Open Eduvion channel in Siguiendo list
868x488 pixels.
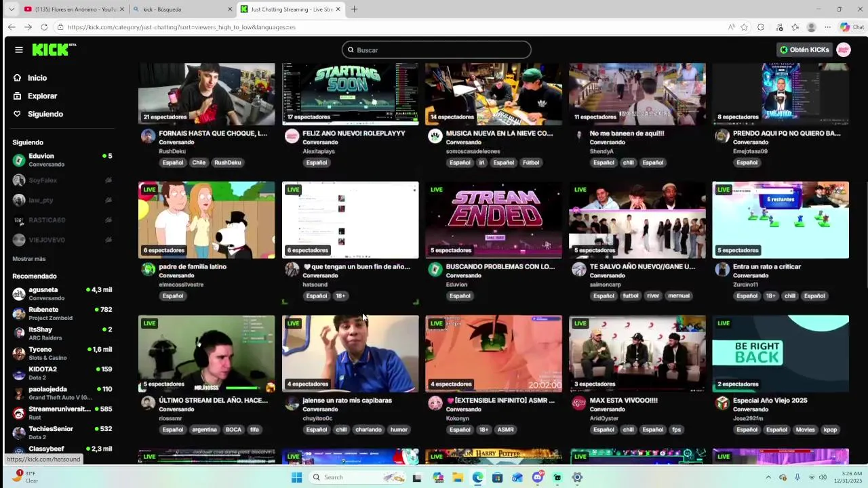pos(62,160)
